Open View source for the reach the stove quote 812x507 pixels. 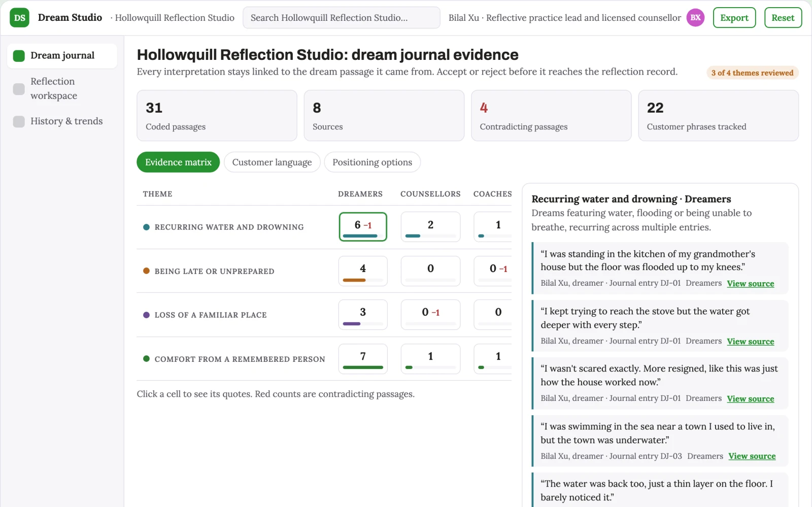(x=750, y=342)
